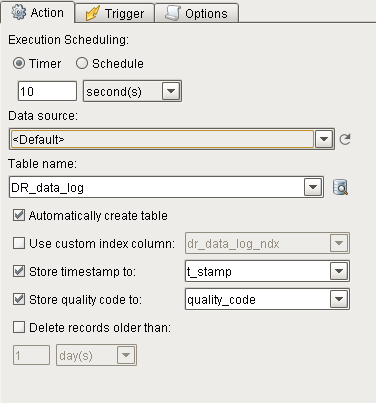Click the gear icon on Action tab
The width and height of the screenshot is (376, 403).
pos(18,12)
